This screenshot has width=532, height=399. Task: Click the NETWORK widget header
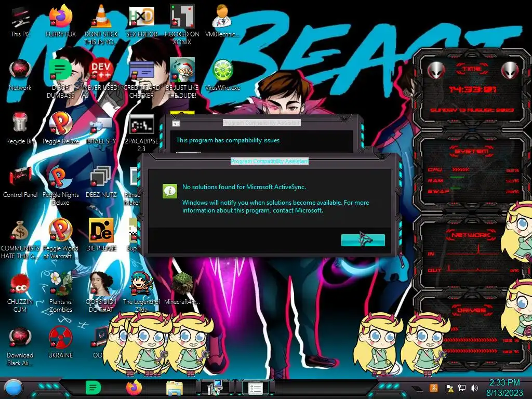point(471,234)
